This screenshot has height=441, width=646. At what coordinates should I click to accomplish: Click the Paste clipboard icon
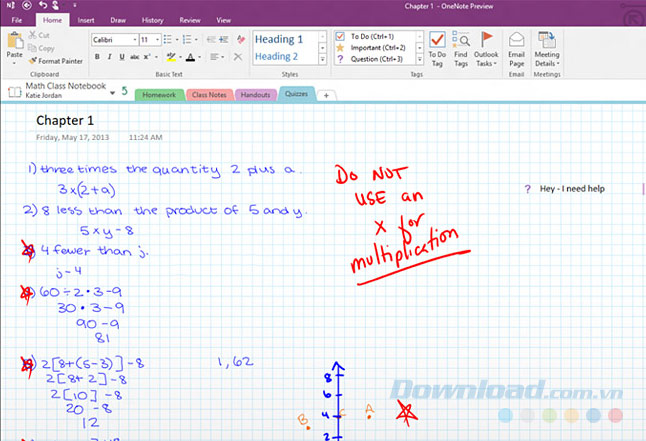pos(15,41)
